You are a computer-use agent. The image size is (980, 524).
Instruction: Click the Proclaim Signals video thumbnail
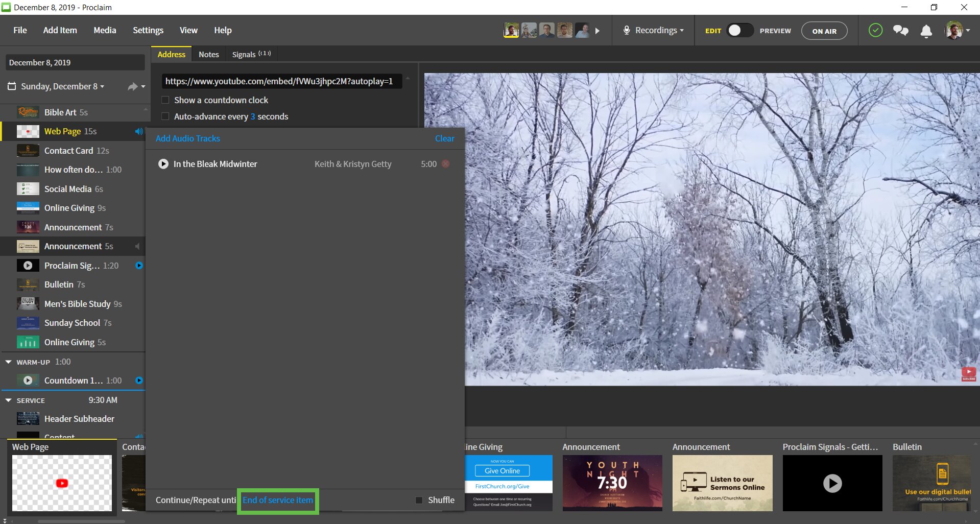click(x=832, y=483)
